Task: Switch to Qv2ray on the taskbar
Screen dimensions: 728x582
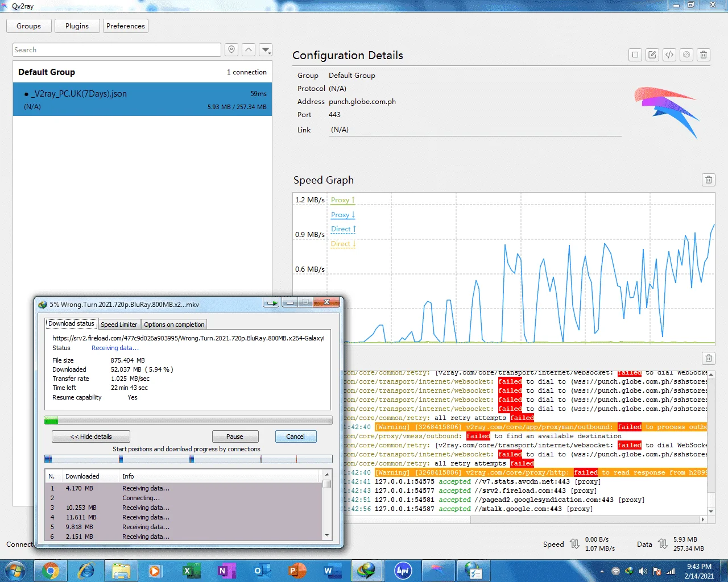Action: pyautogui.click(x=438, y=571)
